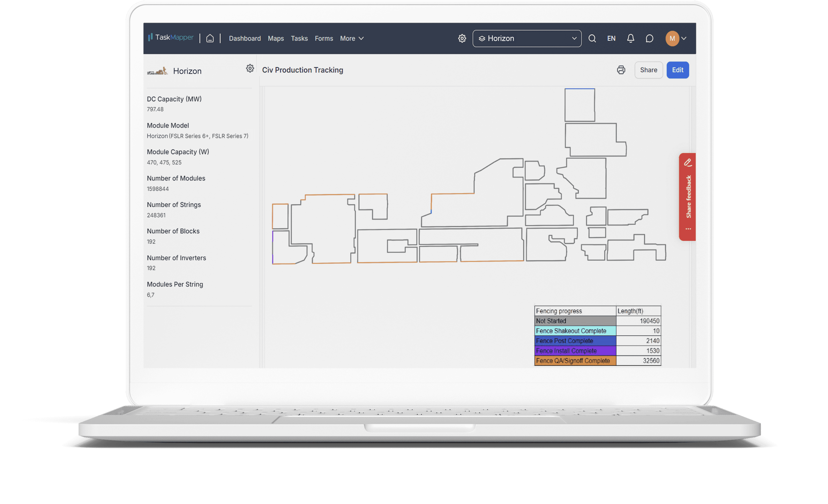Click the TaskMapper home icon
This screenshot has height=504, width=828.
point(210,38)
